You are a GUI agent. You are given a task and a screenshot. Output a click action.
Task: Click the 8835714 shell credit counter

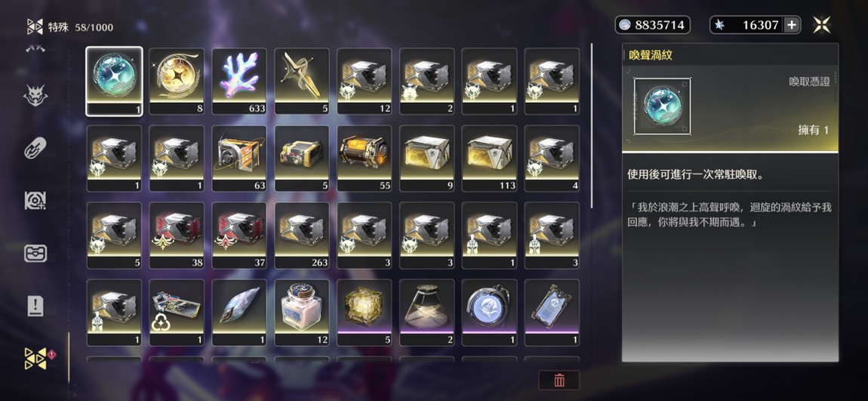(x=653, y=25)
